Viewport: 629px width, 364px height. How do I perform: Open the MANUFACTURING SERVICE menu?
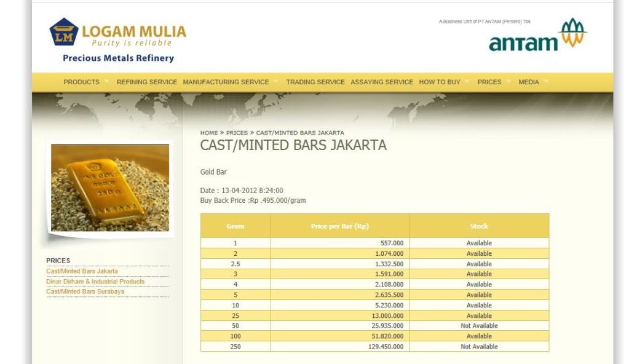[x=226, y=82]
